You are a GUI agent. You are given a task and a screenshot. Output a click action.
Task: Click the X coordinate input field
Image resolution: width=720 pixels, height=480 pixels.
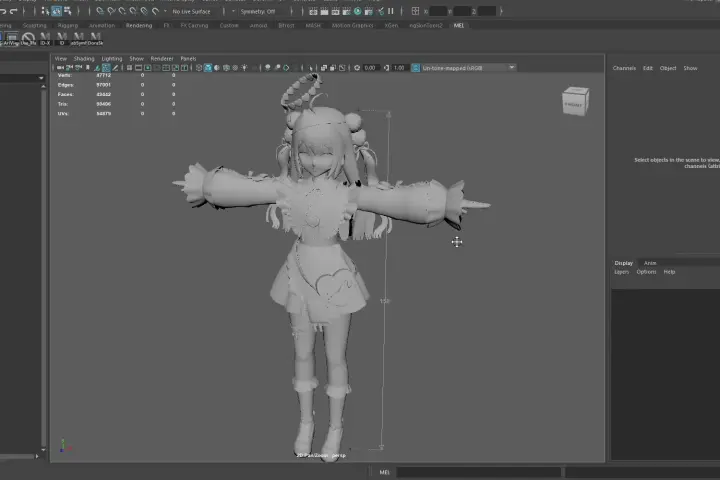coord(438,11)
